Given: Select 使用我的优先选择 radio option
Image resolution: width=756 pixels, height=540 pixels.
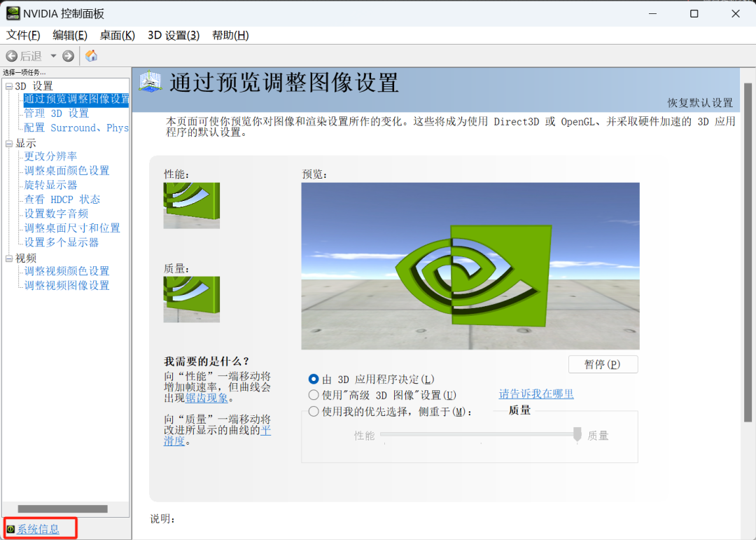Looking at the screenshot, I should coord(314,412).
